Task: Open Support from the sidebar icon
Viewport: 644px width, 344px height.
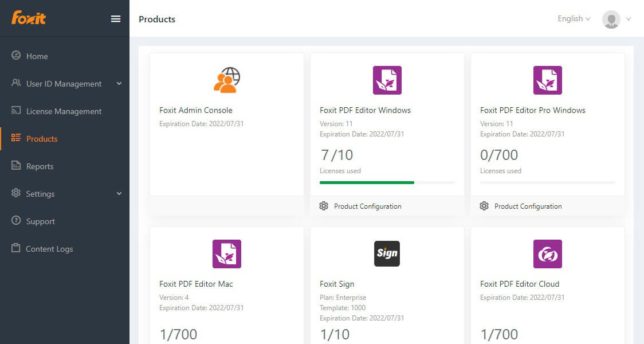Action: tap(16, 221)
